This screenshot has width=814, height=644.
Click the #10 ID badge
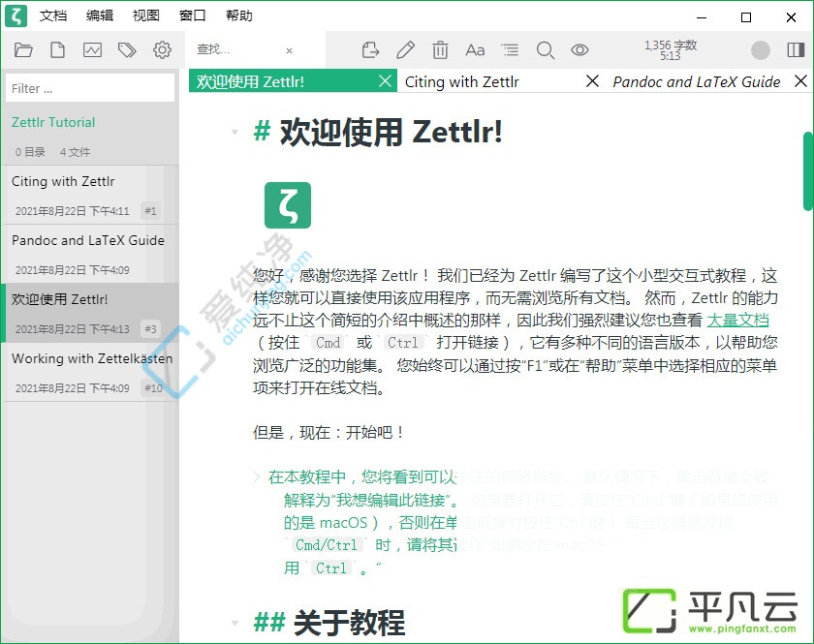tap(153, 387)
